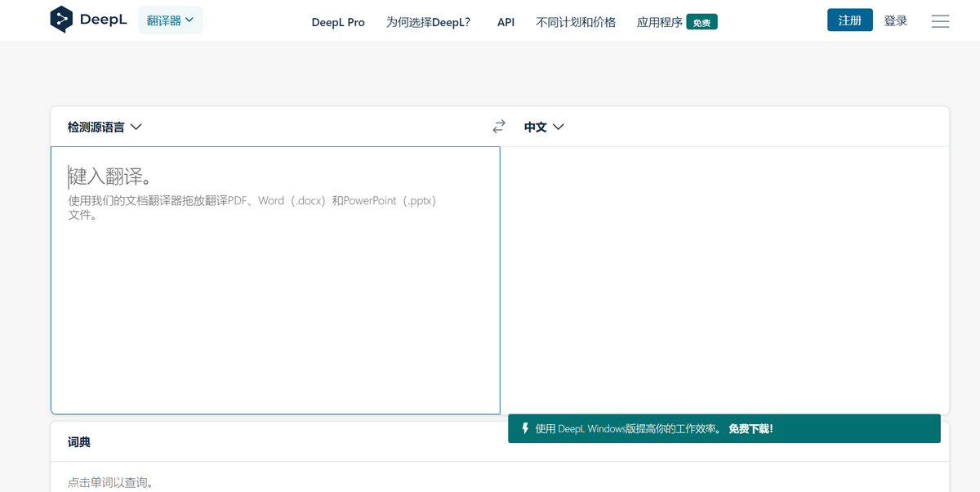
Task: Expand the 检测源语言 source language selector
Action: click(105, 127)
